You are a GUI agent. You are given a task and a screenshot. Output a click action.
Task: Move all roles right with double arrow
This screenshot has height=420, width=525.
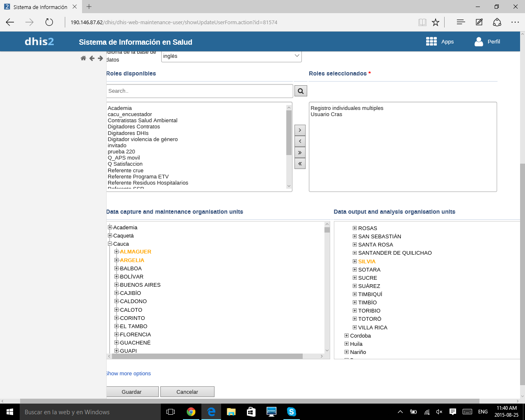[x=300, y=153]
